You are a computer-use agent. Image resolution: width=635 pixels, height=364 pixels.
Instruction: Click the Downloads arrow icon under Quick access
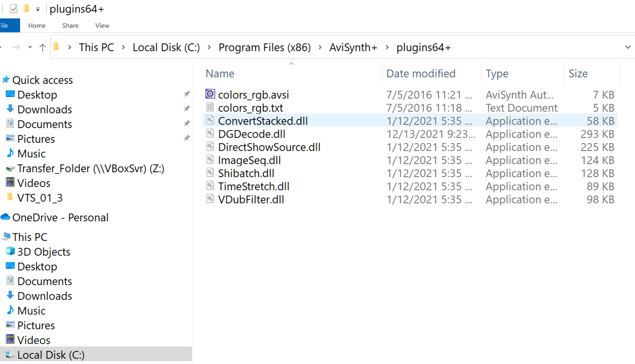(10, 108)
